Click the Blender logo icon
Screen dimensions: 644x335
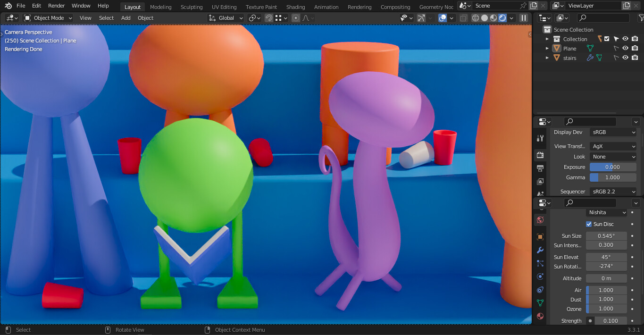8,6
